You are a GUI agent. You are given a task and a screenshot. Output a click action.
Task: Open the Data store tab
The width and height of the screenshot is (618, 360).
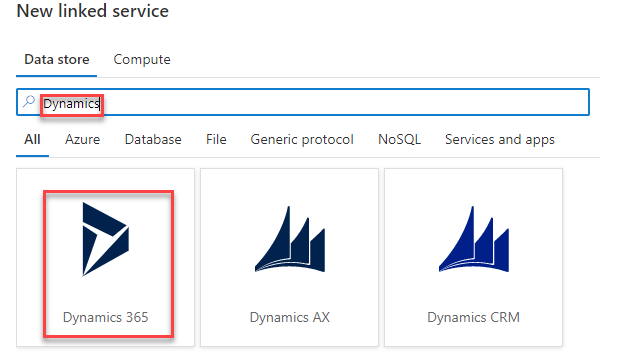click(57, 60)
